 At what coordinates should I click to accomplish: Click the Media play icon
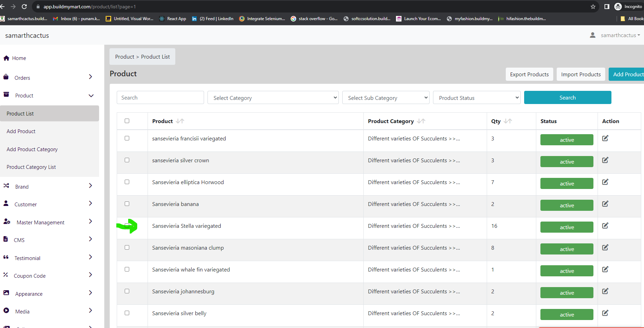point(6,311)
